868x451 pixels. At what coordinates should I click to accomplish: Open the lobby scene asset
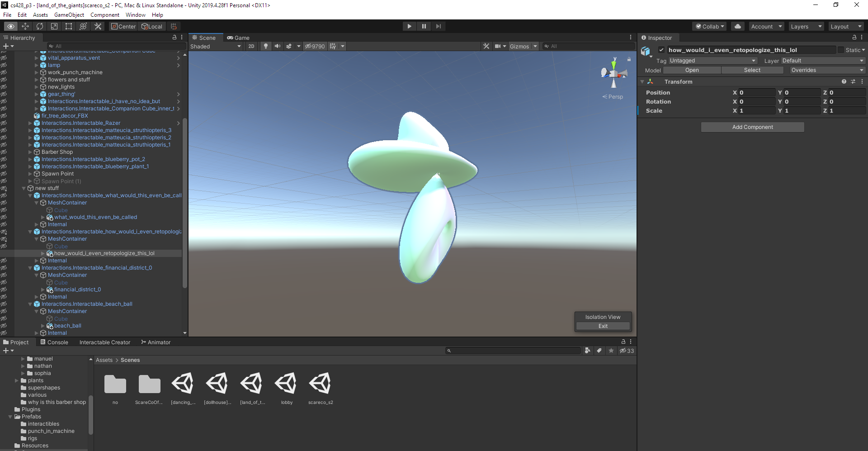(x=287, y=388)
